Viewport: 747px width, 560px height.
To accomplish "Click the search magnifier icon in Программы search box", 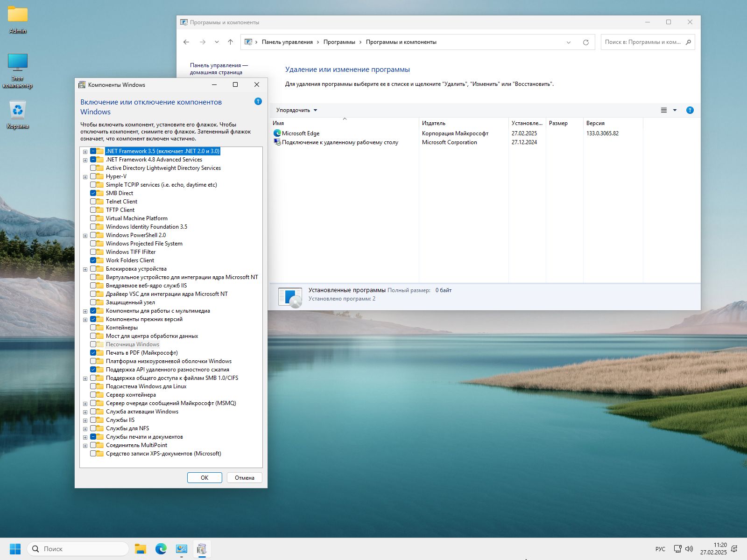I will point(688,42).
